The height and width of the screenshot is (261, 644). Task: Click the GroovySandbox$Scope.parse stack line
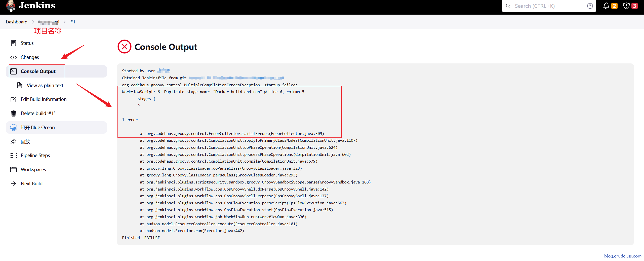pos(255,182)
